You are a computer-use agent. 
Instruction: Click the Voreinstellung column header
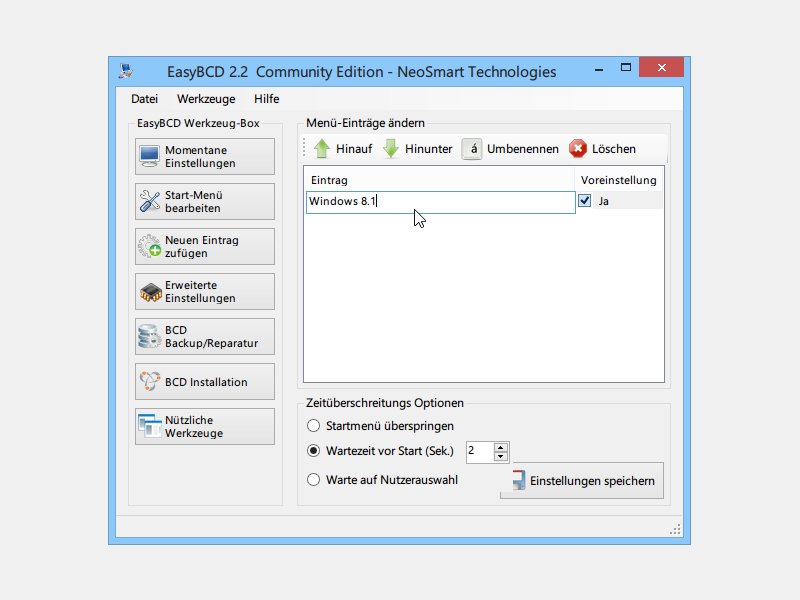tap(619, 180)
